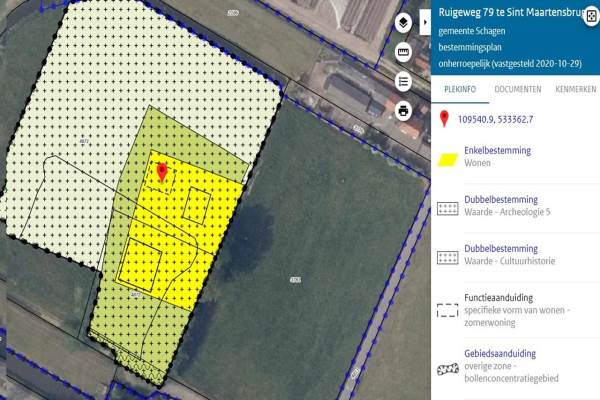Print the map with printer icon
600x400 pixels.
pyautogui.click(x=403, y=111)
